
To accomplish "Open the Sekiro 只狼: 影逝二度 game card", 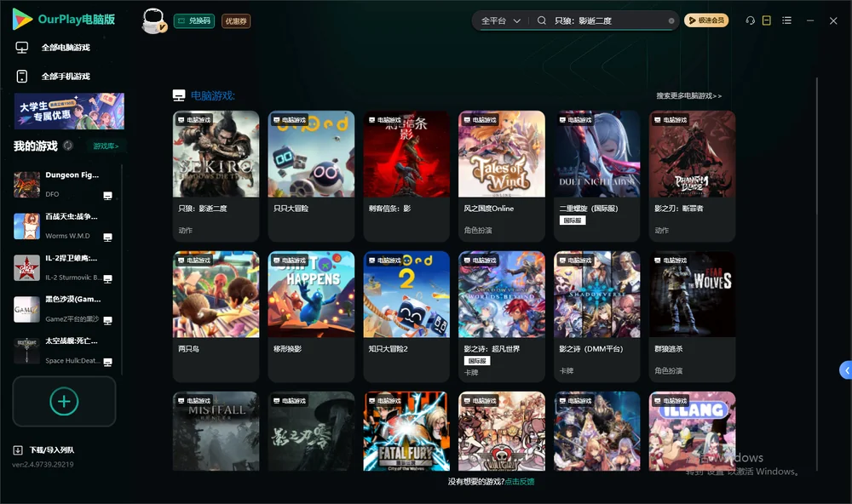I will click(x=216, y=176).
